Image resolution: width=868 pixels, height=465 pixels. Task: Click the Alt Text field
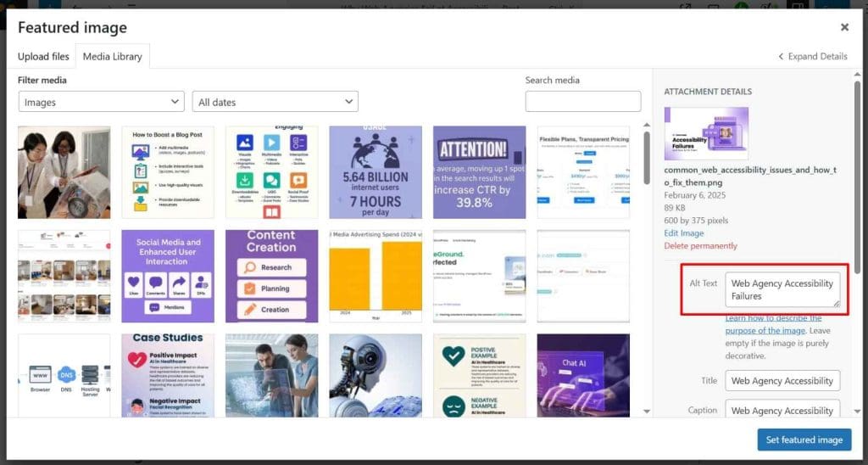(782, 290)
